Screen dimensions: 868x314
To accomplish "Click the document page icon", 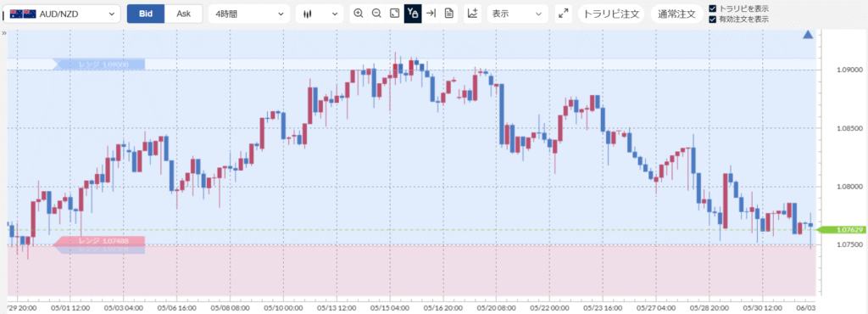I will click(x=449, y=14).
